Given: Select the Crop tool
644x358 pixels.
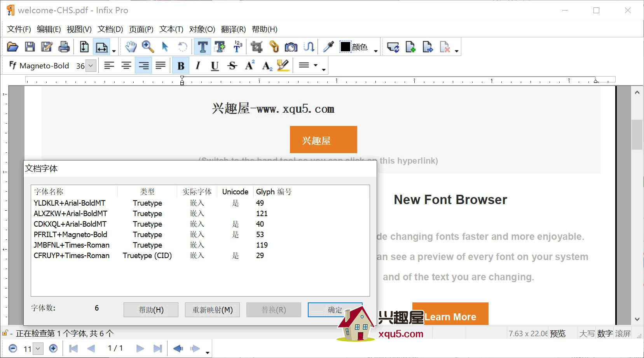Looking at the screenshot, I should [x=257, y=47].
